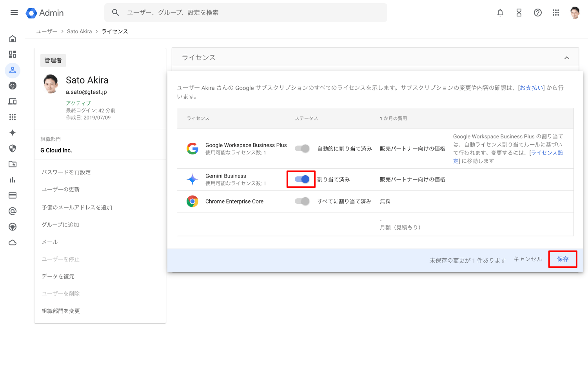This screenshot has width=588, height=392.
Task: Open the help question mark icon
Action: tap(538, 13)
